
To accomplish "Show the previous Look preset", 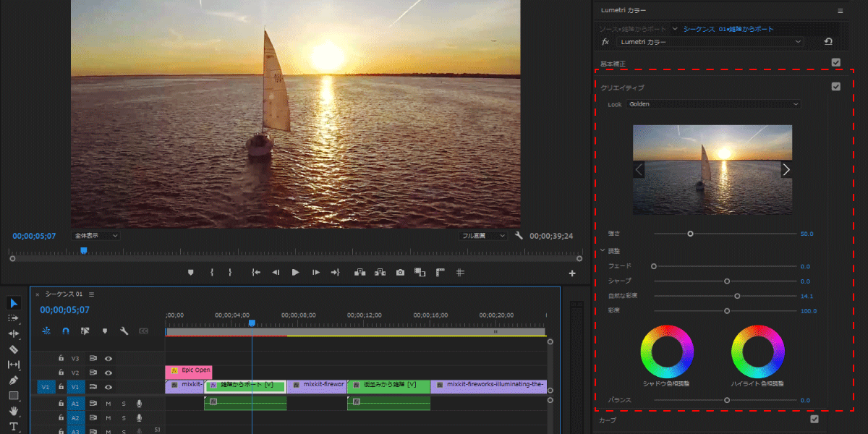I will pyautogui.click(x=639, y=169).
